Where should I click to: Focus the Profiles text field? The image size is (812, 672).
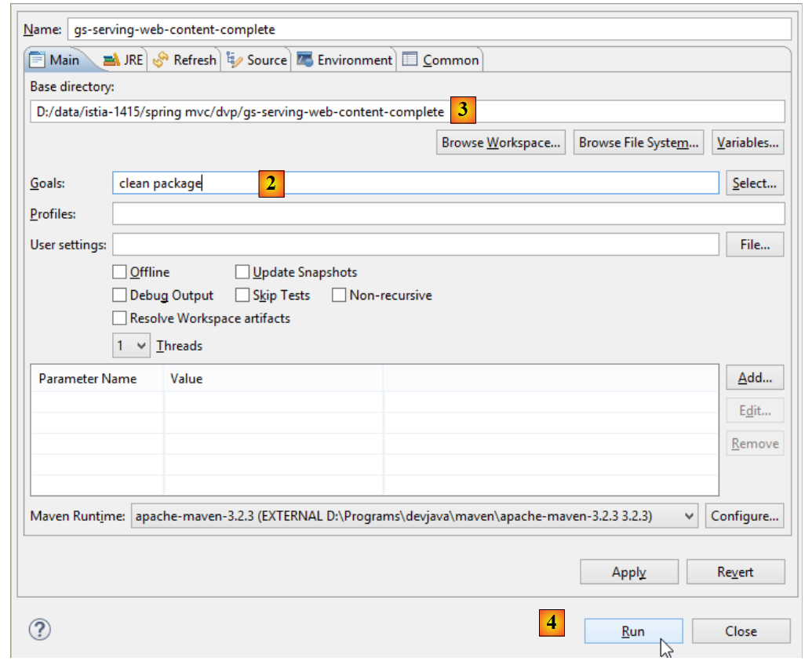click(447, 214)
